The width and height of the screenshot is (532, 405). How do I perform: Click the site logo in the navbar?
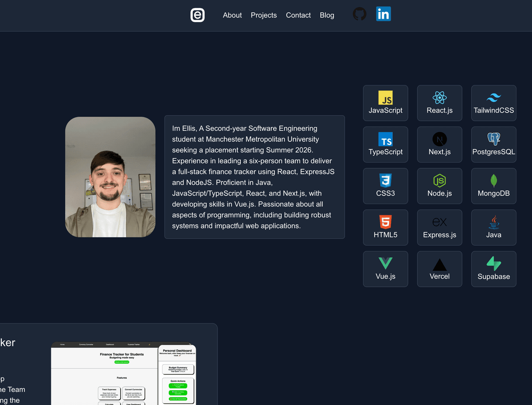(x=197, y=15)
